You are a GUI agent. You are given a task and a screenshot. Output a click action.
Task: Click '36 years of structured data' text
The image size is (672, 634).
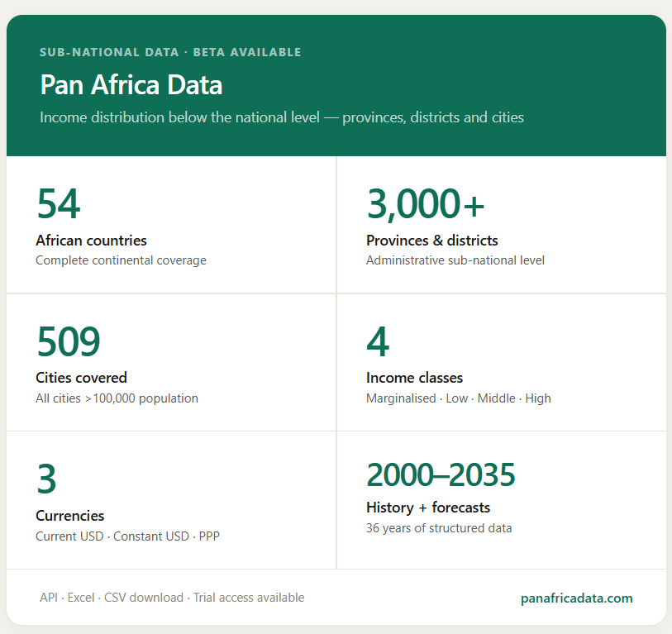click(439, 528)
